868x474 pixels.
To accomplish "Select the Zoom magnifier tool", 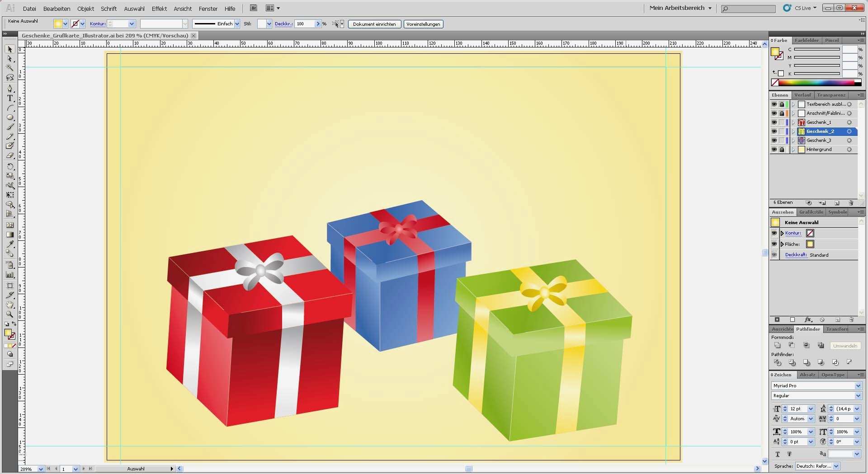I will (10, 314).
